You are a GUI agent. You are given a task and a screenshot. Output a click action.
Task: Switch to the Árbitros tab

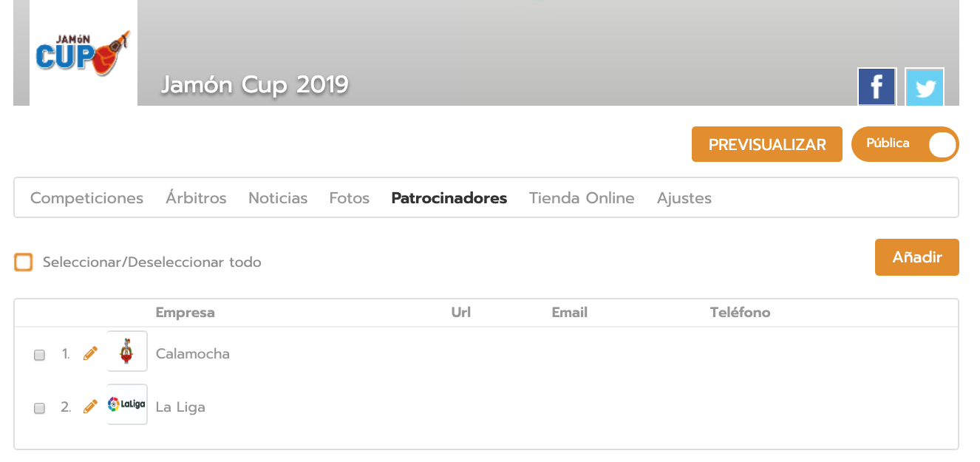(x=196, y=198)
